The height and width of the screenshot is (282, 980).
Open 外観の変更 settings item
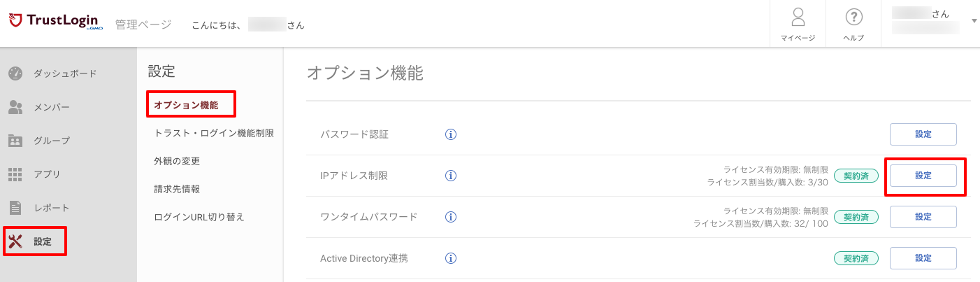click(177, 161)
